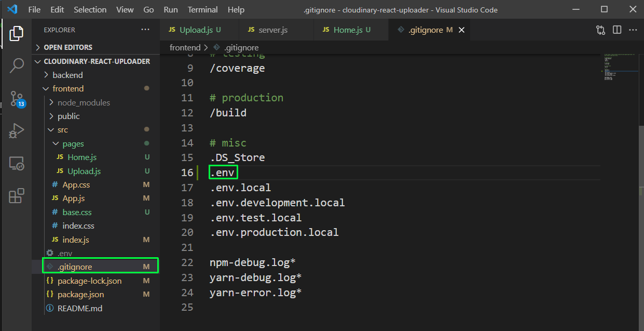Open the Search view
This screenshot has height=331, width=644.
(x=16, y=66)
